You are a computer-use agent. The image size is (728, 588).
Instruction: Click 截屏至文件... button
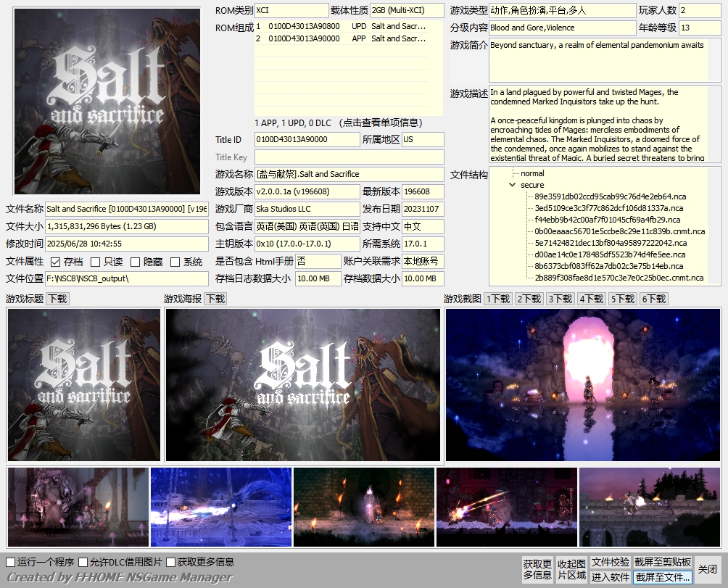pyautogui.click(x=663, y=577)
